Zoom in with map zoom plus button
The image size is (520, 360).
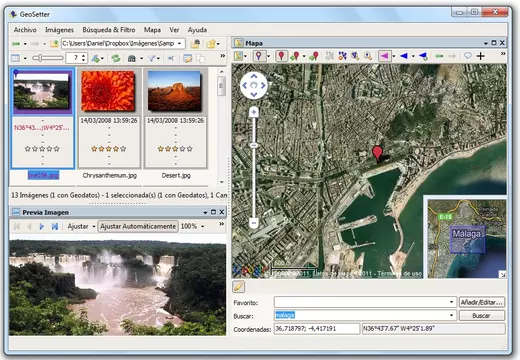254,112
